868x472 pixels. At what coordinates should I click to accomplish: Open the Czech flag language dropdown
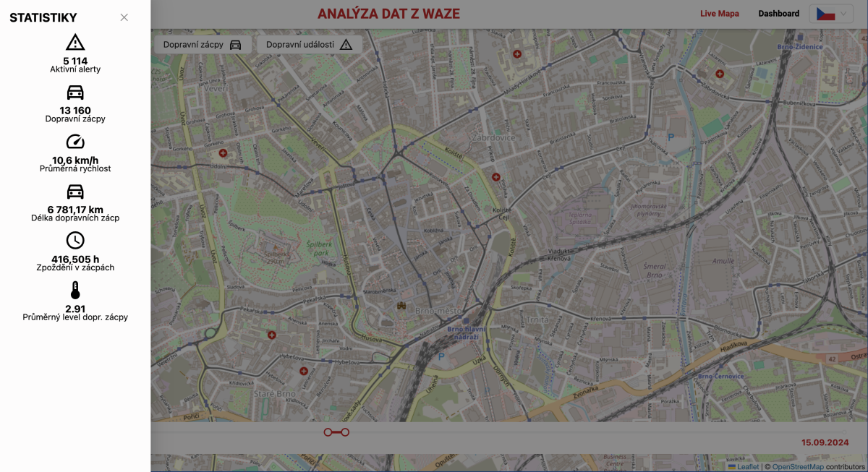point(831,14)
